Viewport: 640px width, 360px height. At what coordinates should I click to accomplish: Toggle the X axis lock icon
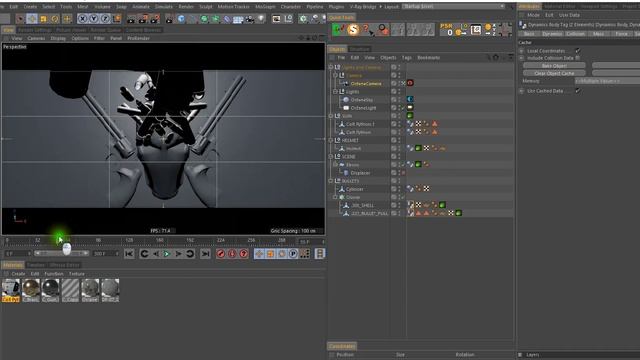[82, 19]
